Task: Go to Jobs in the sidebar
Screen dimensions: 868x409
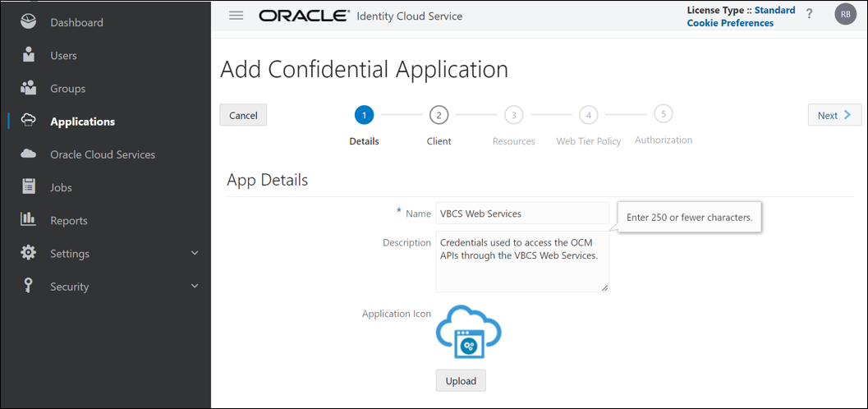Action: pyautogui.click(x=61, y=187)
